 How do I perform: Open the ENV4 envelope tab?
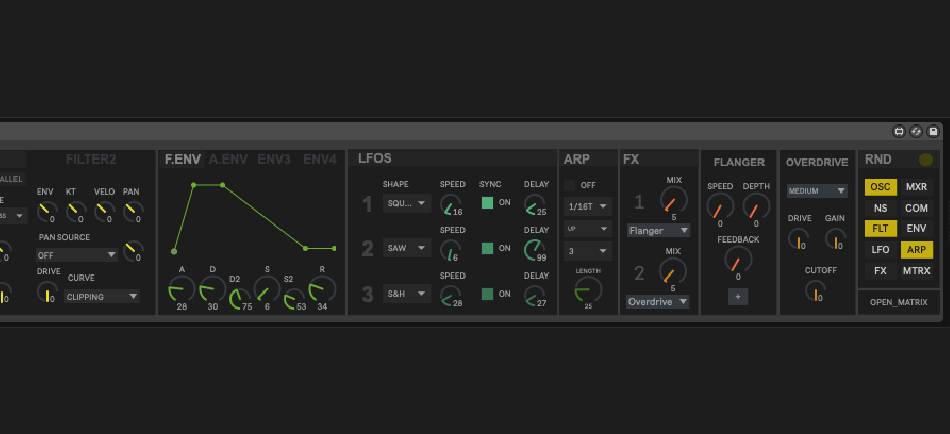[x=319, y=159]
